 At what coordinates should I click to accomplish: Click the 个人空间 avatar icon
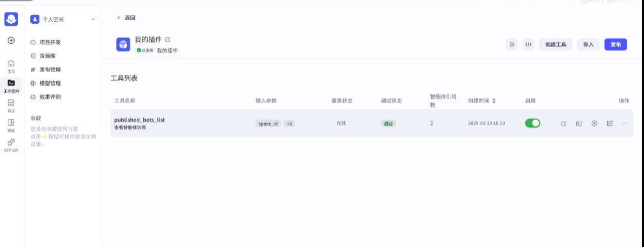[x=35, y=19]
